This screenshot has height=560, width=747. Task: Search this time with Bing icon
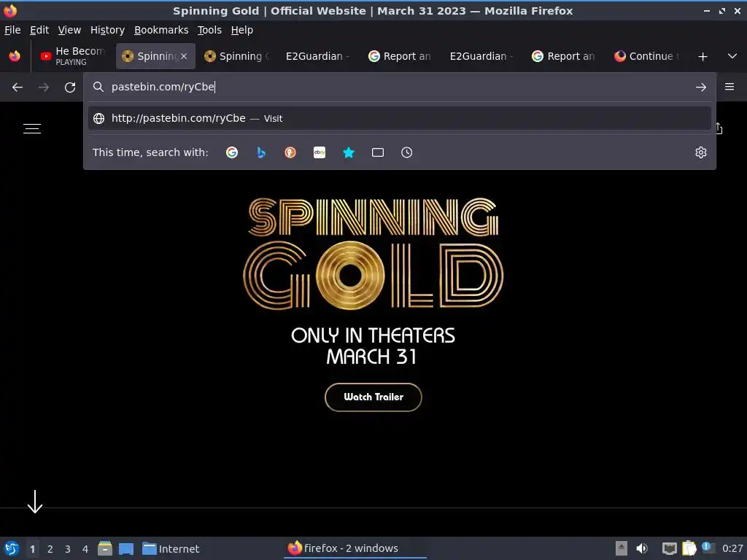coord(261,152)
